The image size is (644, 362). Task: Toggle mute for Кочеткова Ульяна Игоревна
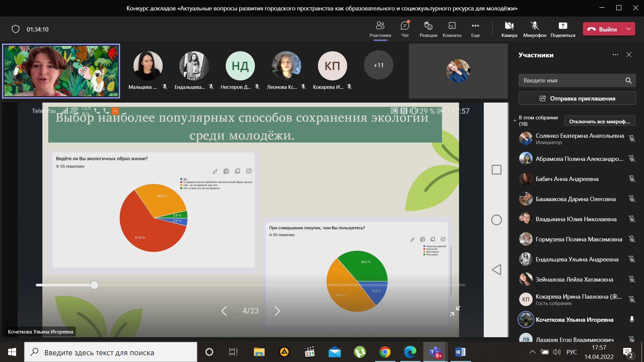click(632, 319)
